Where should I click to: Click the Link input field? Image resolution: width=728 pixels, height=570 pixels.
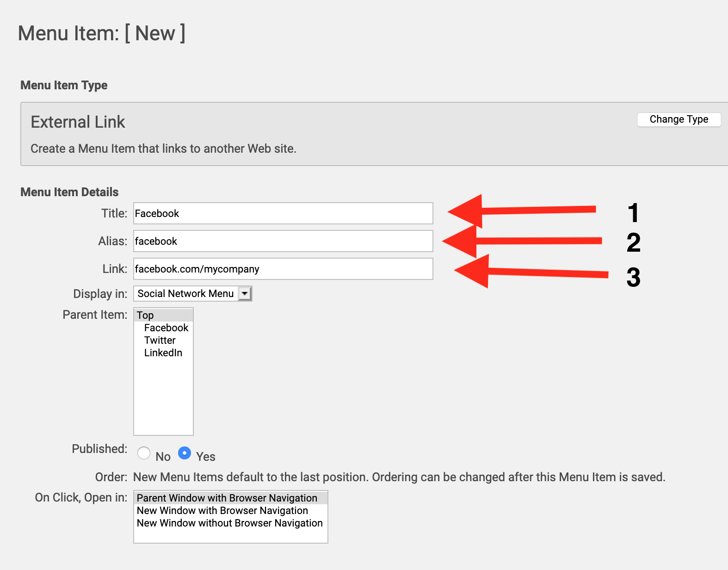pos(283,269)
